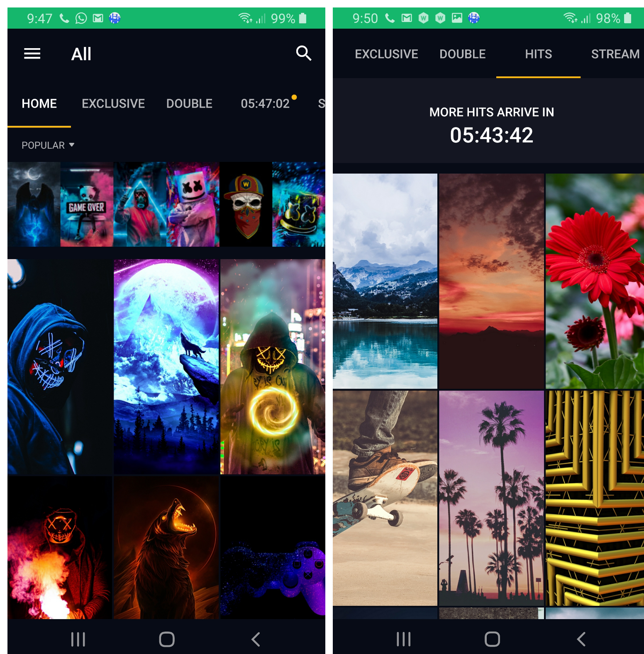Image resolution: width=644 pixels, height=654 pixels.
Task: Switch to the STREAM tab
Action: point(615,54)
